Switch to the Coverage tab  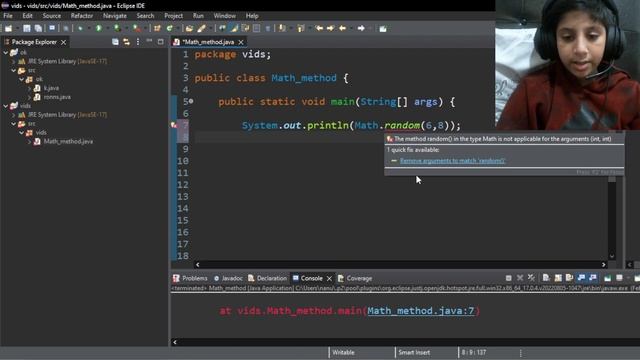355,278
